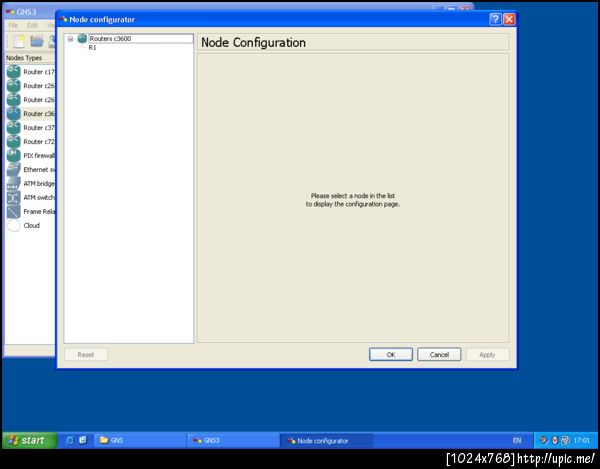Switch to GNS folder taskbar button

click(139, 440)
